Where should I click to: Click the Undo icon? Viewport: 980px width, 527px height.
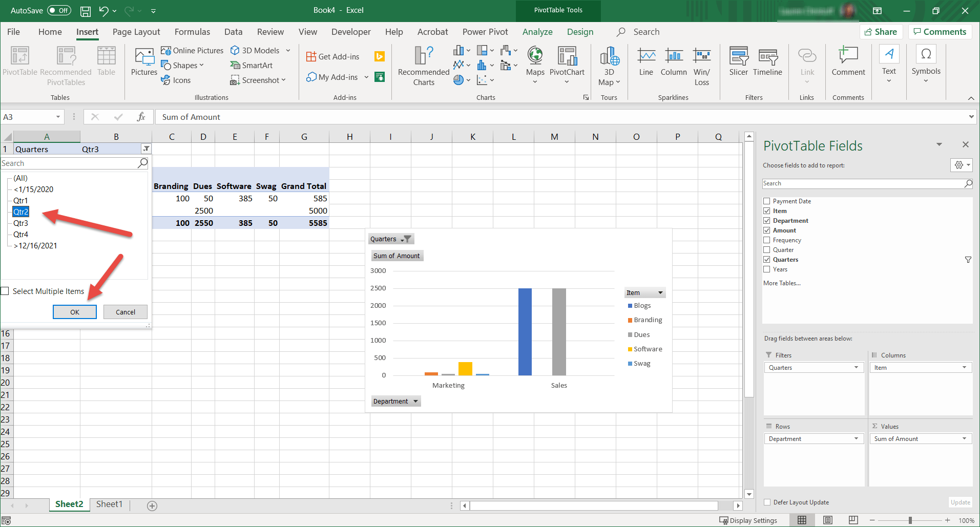pyautogui.click(x=104, y=11)
